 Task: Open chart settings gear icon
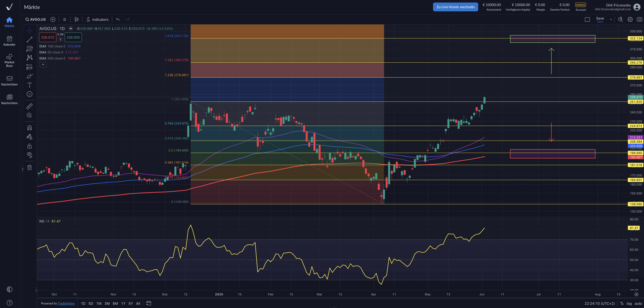click(x=630, y=20)
